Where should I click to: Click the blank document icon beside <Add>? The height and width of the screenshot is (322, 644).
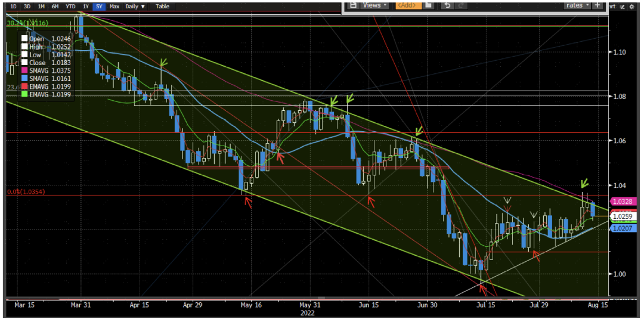pyautogui.click(x=428, y=5)
